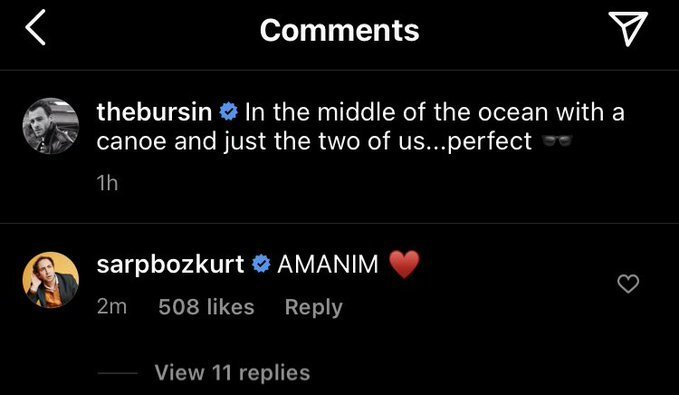Click the red heart emoji in comment
The height and width of the screenshot is (395, 679).
pos(404,264)
